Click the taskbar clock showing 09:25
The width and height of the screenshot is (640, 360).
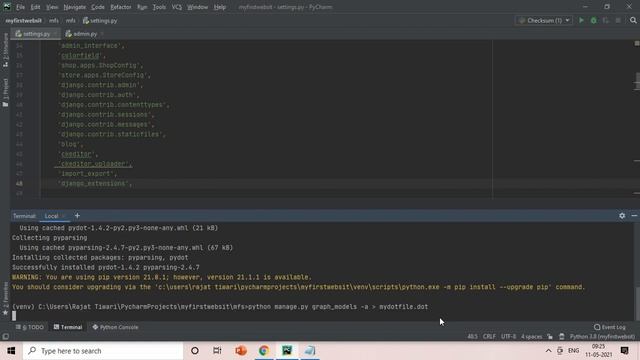[598, 351]
